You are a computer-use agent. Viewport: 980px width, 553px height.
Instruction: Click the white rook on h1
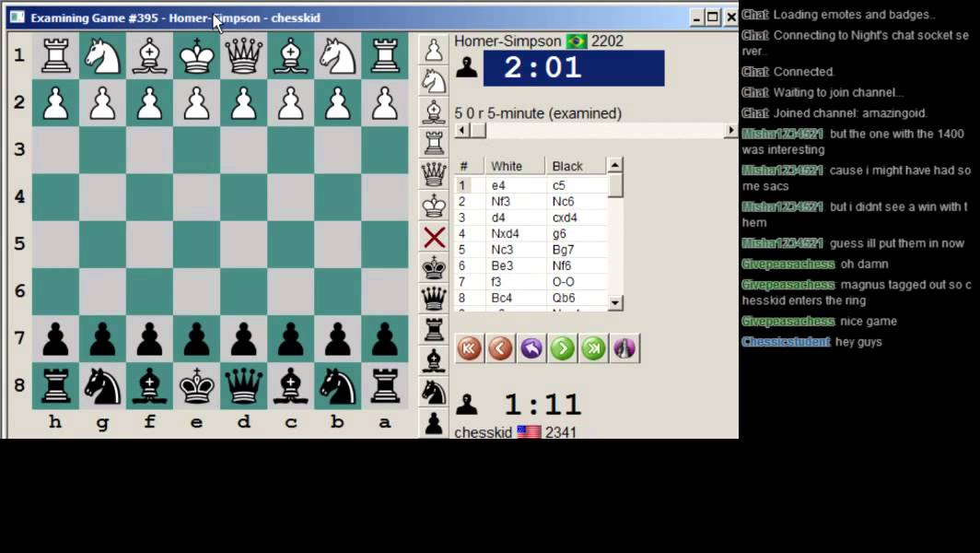coord(55,55)
